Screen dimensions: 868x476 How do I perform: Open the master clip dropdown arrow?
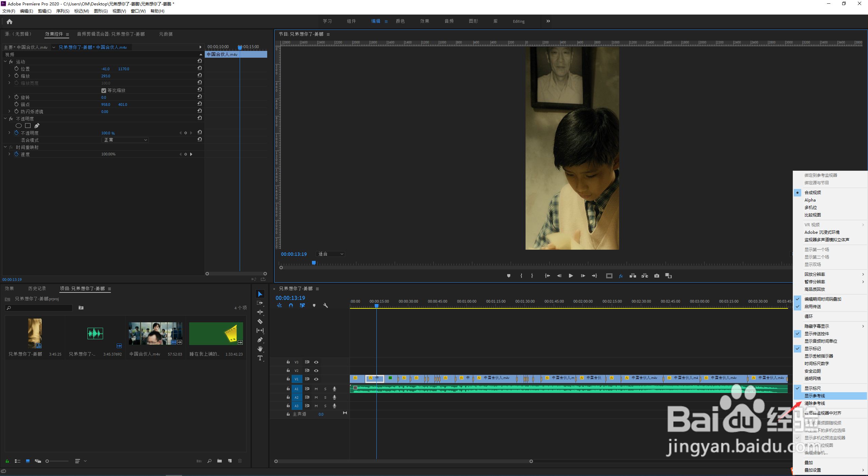click(54, 47)
